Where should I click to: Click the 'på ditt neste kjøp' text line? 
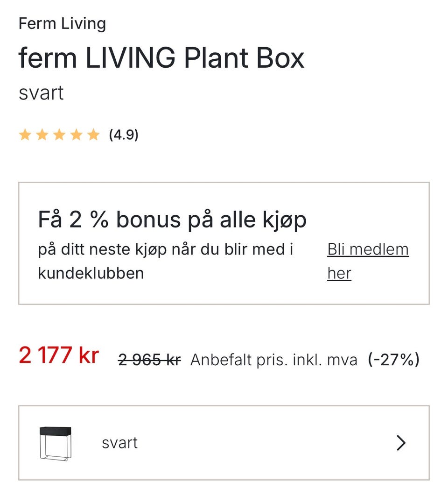point(166,249)
